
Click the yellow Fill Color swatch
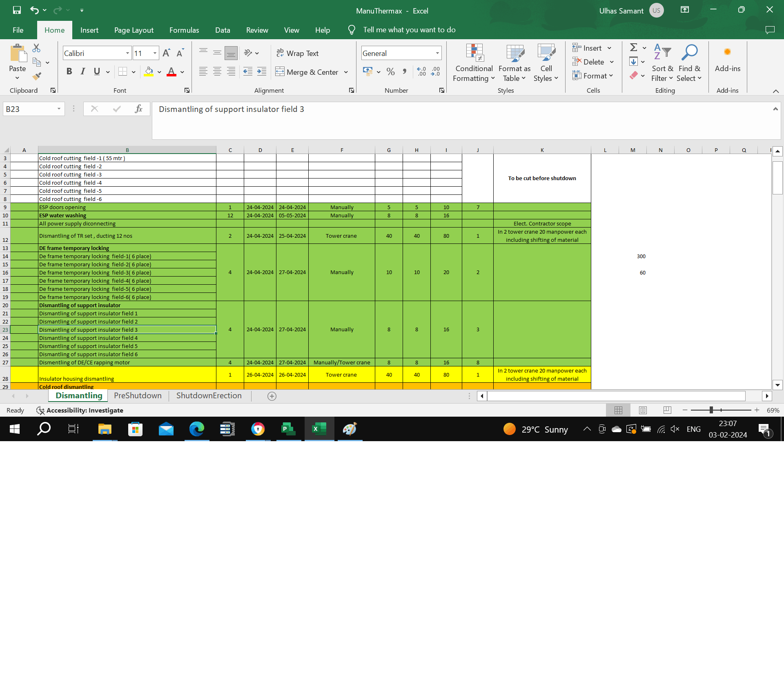coord(149,72)
